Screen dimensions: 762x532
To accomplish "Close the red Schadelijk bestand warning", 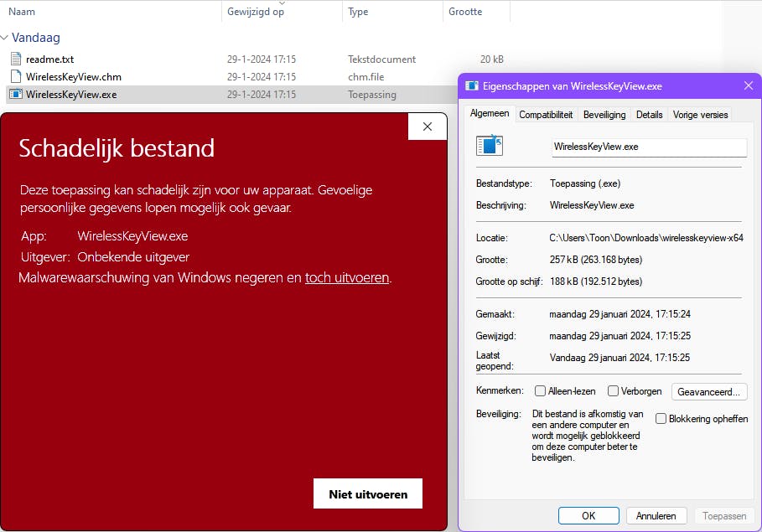I will (x=428, y=127).
